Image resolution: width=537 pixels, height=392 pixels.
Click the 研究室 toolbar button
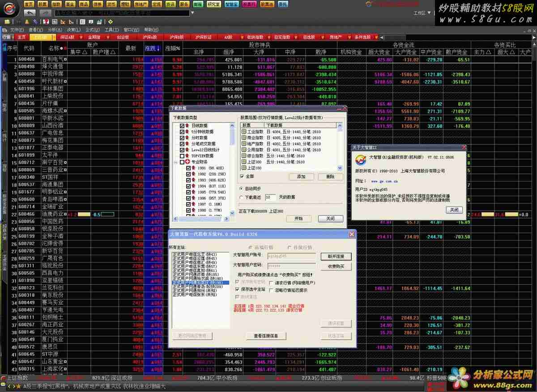(x=214, y=4)
